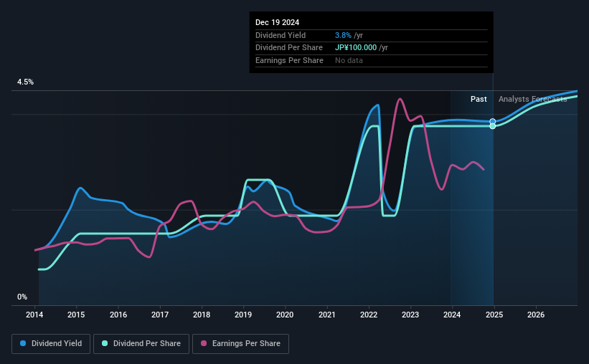Click the tooltip's Earnings Per Share row label
The image size is (589, 364).
[289, 60]
